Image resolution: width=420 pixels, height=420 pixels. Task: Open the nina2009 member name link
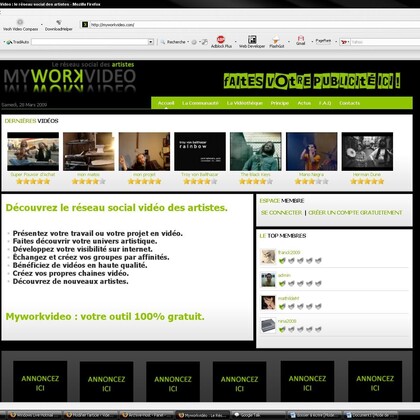287,321
